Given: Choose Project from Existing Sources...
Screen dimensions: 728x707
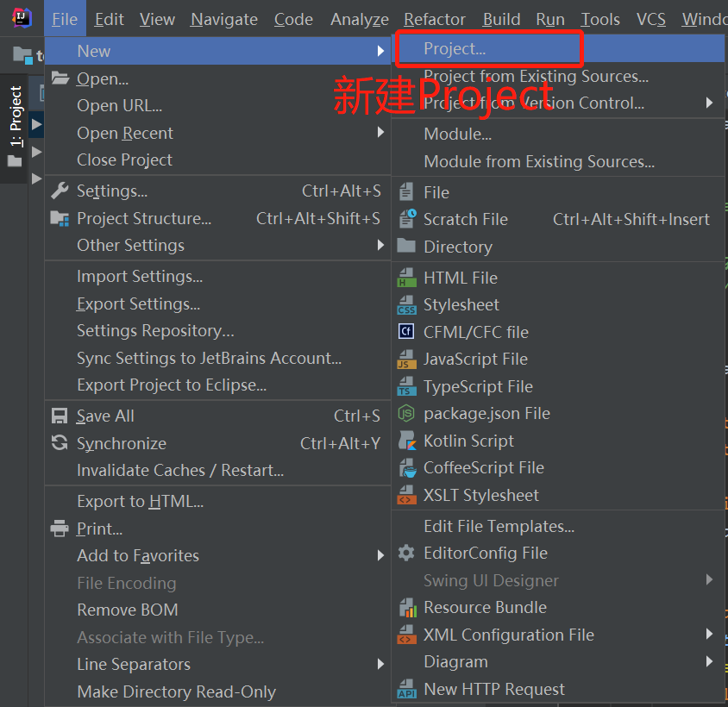Looking at the screenshot, I should [559, 76].
